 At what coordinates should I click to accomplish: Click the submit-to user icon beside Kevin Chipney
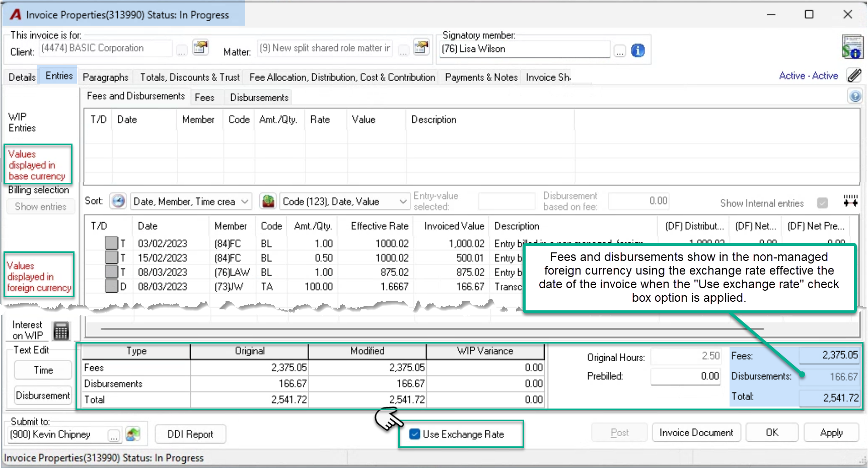pyautogui.click(x=133, y=434)
